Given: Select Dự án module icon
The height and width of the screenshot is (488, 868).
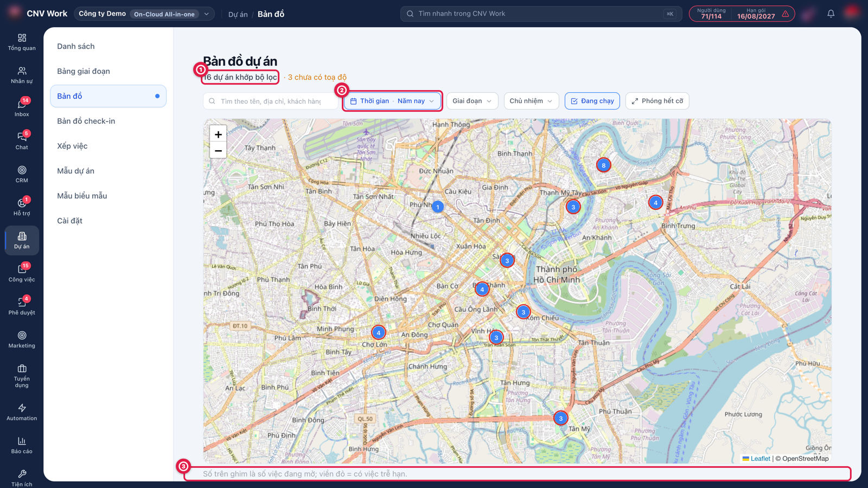Looking at the screenshot, I should [x=22, y=240].
